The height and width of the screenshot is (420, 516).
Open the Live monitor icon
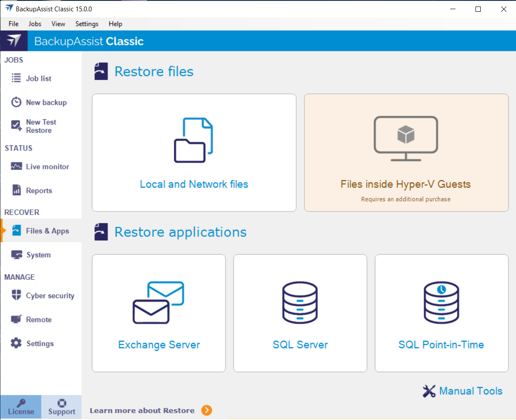point(16,167)
